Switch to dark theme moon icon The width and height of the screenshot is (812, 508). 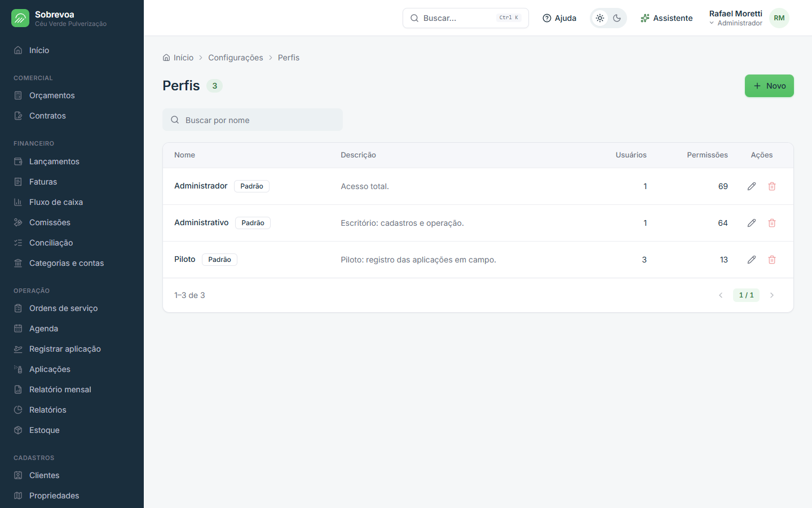click(x=617, y=18)
